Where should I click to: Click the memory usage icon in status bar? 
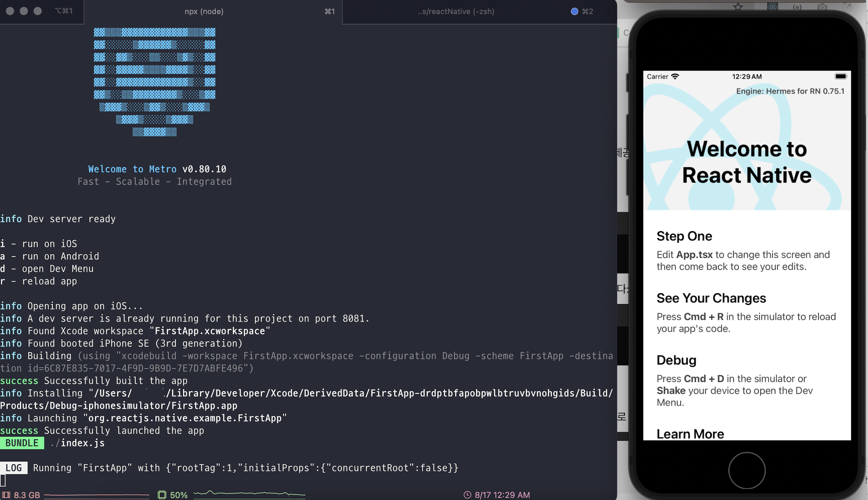point(6,495)
